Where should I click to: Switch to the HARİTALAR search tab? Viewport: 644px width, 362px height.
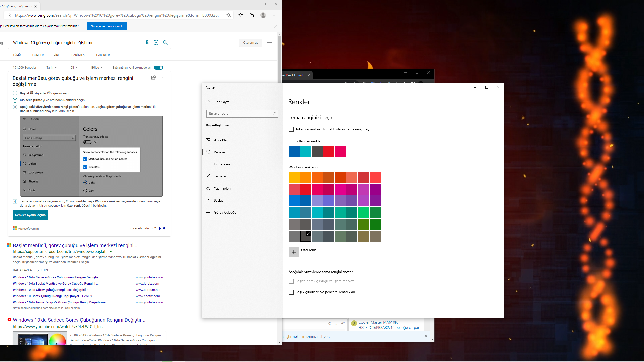(x=79, y=55)
